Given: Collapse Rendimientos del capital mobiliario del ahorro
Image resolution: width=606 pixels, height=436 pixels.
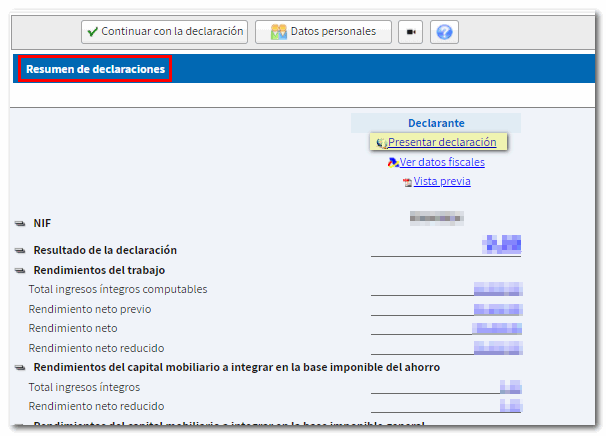Looking at the screenshot, I should coord(20,368).
